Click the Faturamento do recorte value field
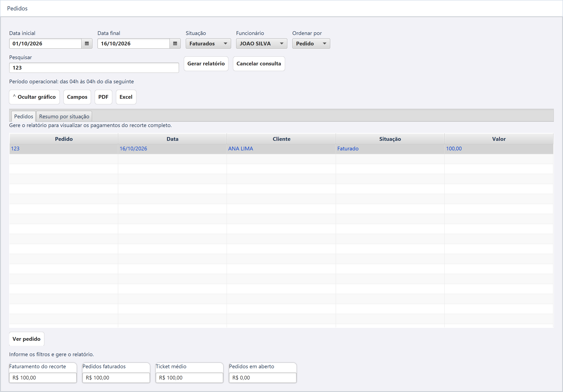Image resolution: width=563 pixels, height=392 pixels. [x=43, y=378]
